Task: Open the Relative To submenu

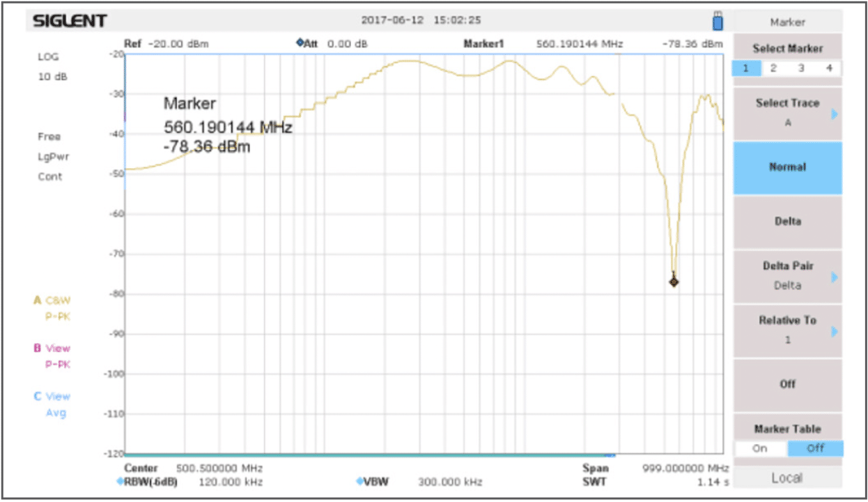Action: coord(788,330)
